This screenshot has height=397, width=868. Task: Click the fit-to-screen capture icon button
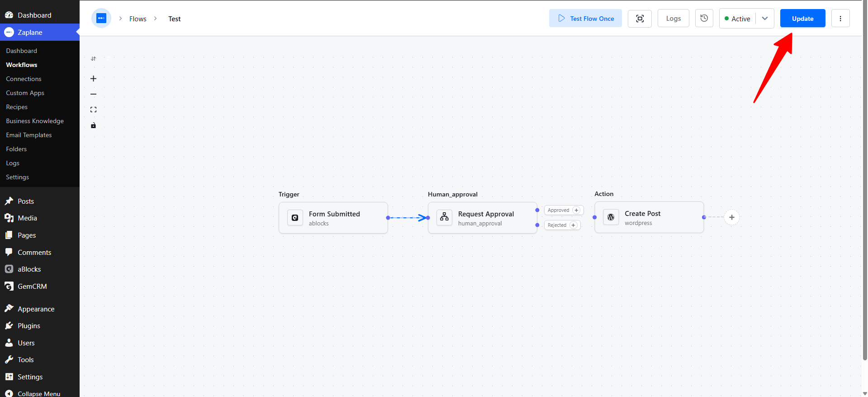point(640,19)
